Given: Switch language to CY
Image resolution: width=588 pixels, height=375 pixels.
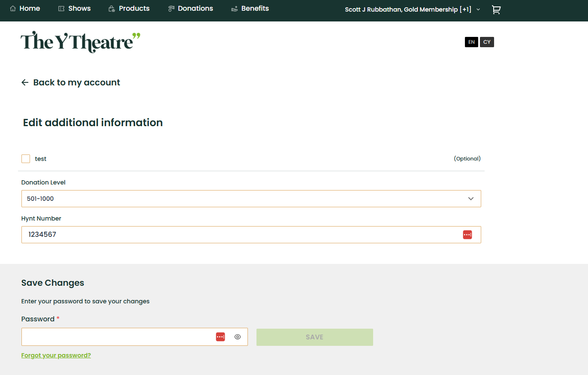Looking at the screenshot, I should (x=487, y=42).
